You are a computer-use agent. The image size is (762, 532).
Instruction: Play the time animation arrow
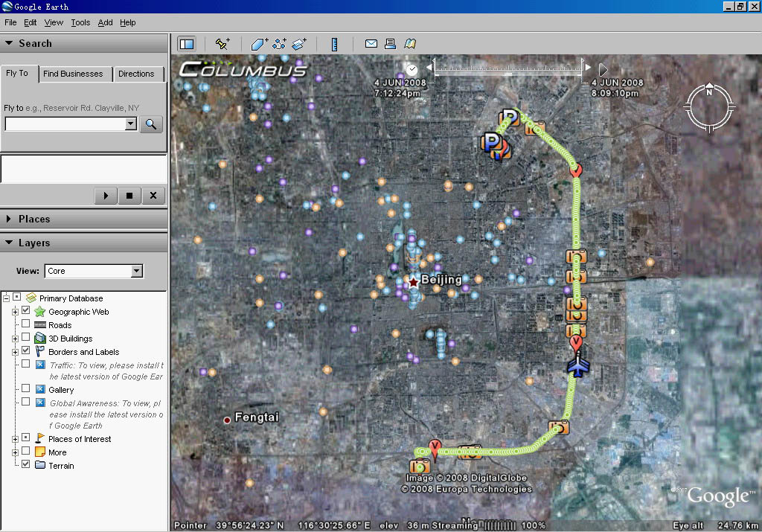tap(603, 69)
